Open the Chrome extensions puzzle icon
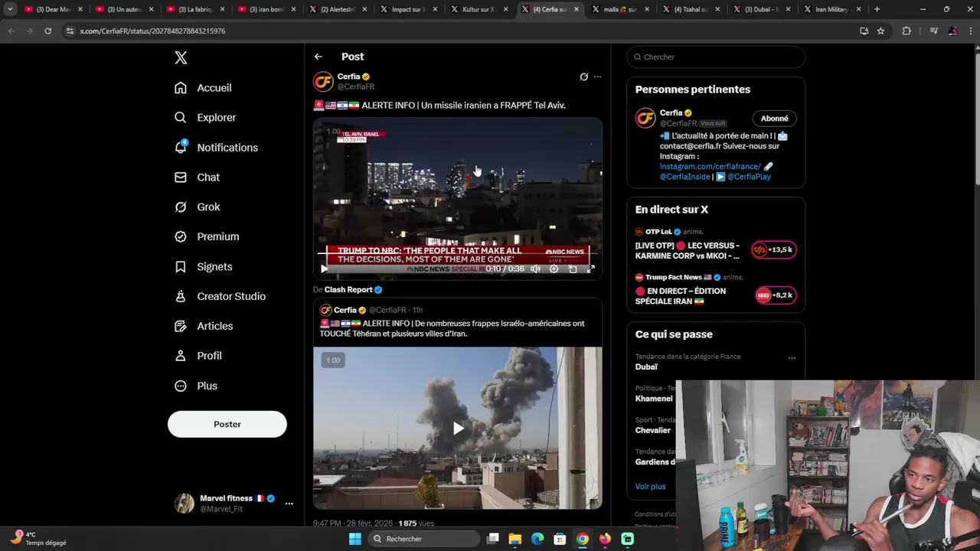 tap(907, 31)
